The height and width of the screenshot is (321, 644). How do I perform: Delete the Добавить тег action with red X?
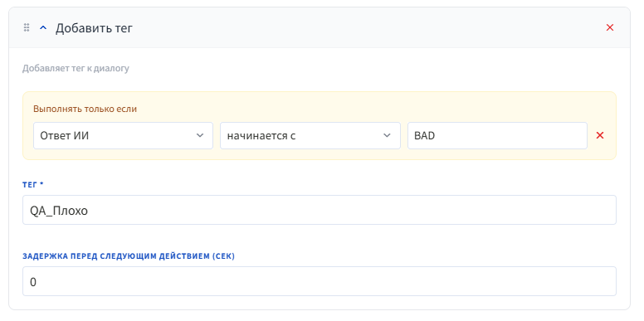point(610,27)
